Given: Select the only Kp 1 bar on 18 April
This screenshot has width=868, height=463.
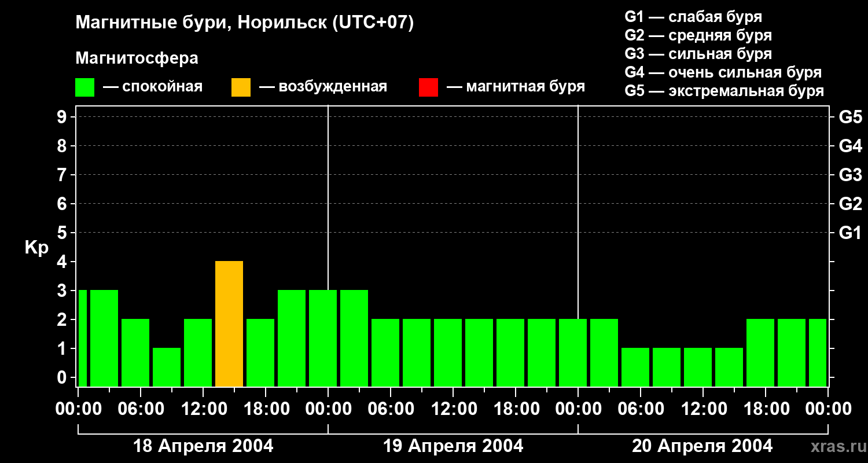Looking at the screenshot, I should (167, 368).
